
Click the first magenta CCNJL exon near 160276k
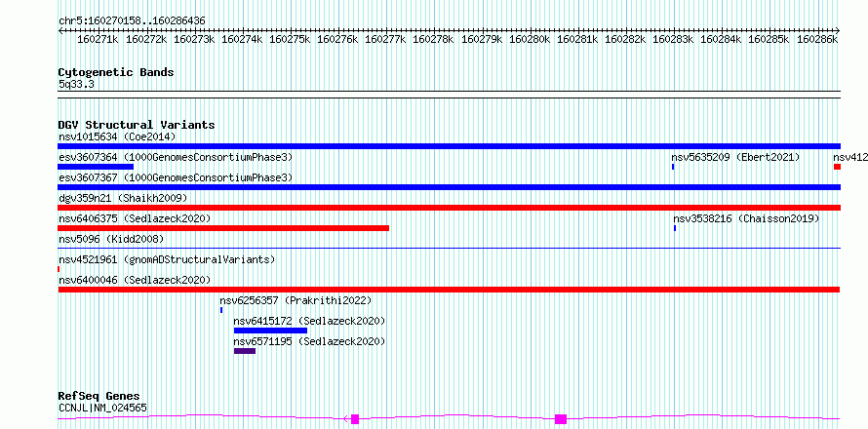(355, 419)
